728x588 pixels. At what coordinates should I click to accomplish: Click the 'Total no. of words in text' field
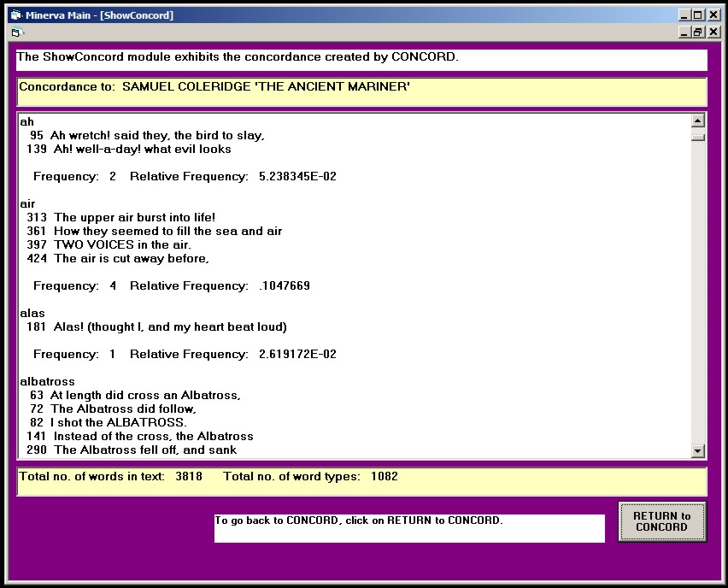[361, 480]
